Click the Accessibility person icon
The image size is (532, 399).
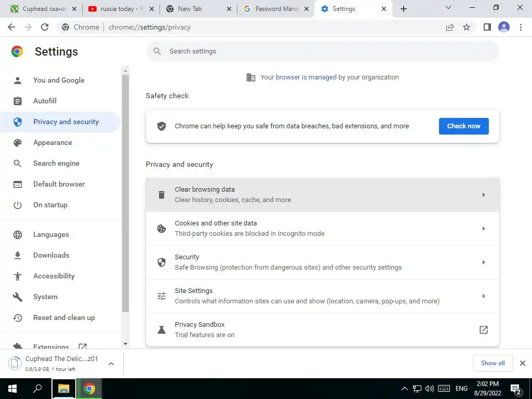(x=17, y=276)
